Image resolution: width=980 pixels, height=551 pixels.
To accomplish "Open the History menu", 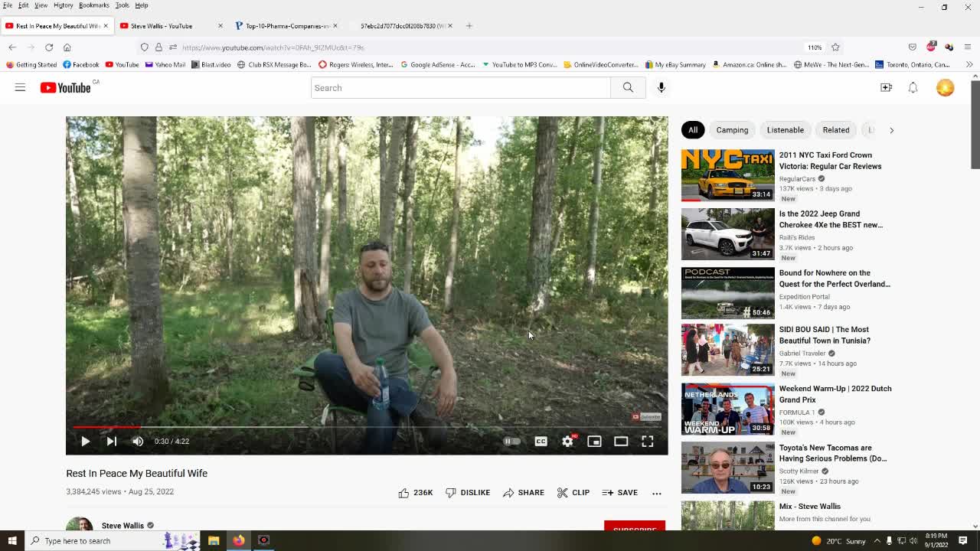I will point(64,5).
